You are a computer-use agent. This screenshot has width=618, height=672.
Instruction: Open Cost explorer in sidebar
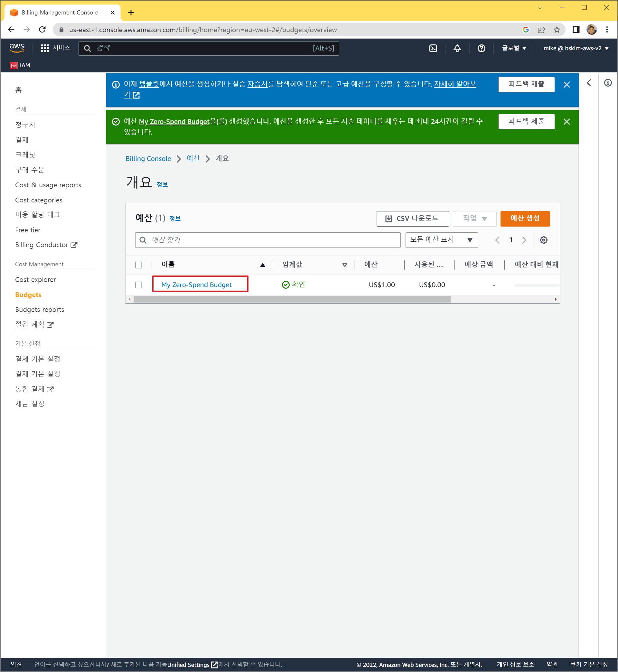35,279
